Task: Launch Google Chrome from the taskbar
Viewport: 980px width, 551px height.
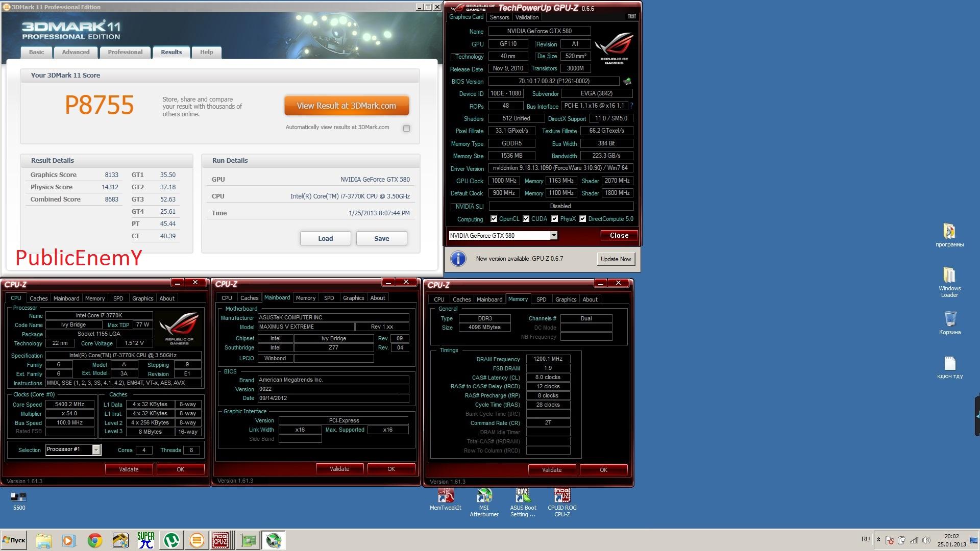Action: [x=94, y=540]
